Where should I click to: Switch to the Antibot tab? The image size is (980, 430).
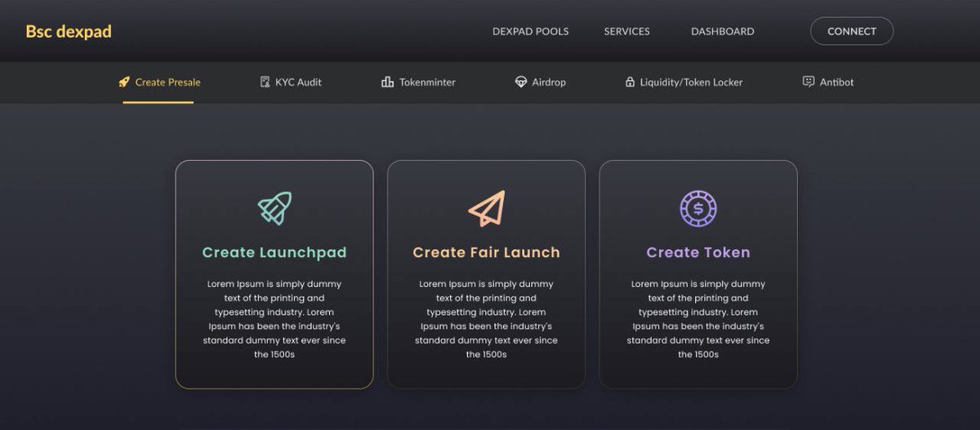[x=837, y=82]
